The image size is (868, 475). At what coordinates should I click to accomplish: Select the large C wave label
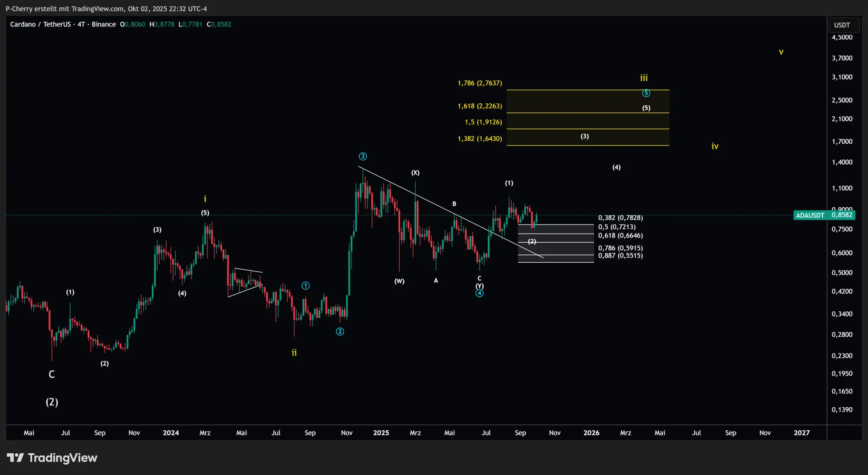tap(52, 374)
